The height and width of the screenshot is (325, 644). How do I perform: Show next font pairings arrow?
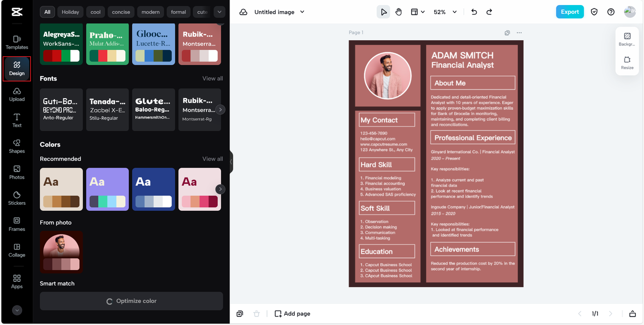[220, 110]
